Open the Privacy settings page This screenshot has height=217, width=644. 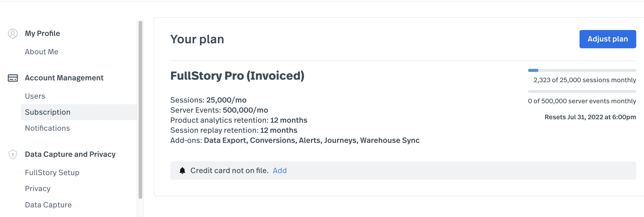point(38,188)
